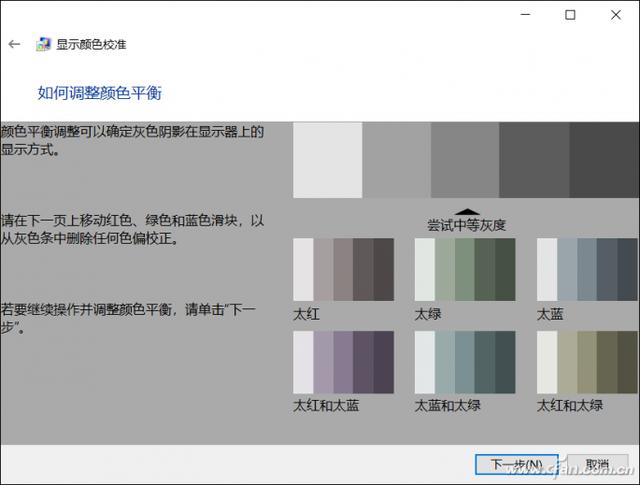Click the black triangle marker under gray strip
The image size is (640, 485).
tap(467, 211)
